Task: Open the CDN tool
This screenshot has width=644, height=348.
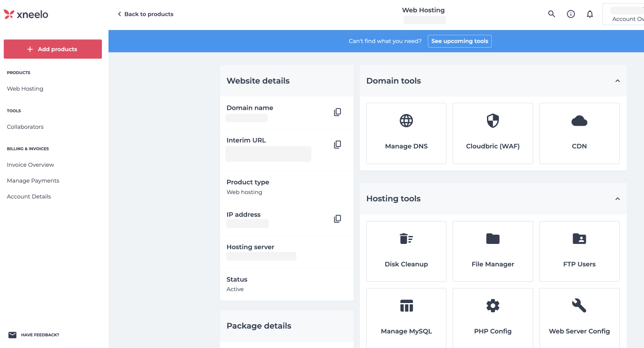Action: [579, 133]
